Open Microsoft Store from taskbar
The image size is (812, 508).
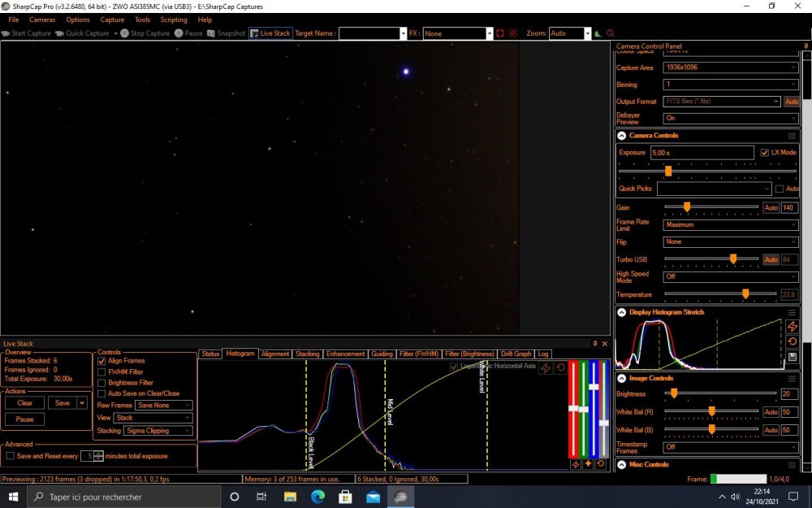pyautogui.click(x=345, y=497)
